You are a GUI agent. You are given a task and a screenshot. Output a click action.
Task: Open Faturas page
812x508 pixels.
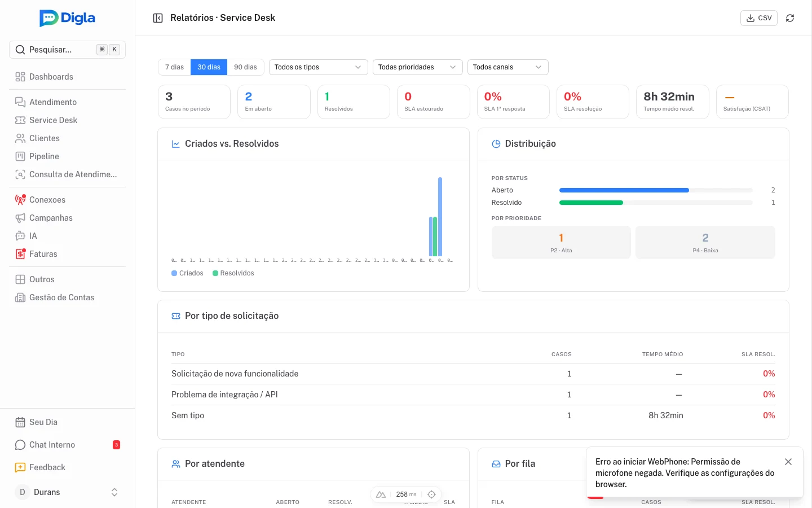[x=67, y=254]
